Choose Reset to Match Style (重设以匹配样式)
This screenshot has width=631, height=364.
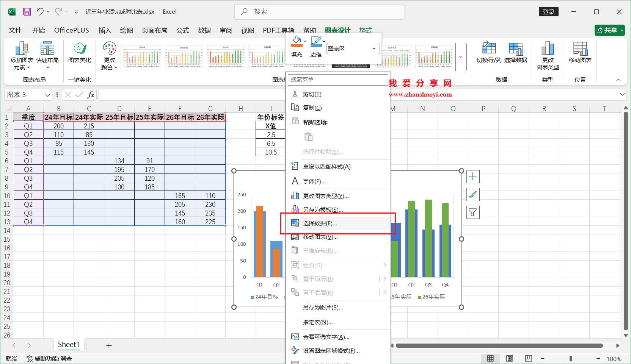coord(338,167)
